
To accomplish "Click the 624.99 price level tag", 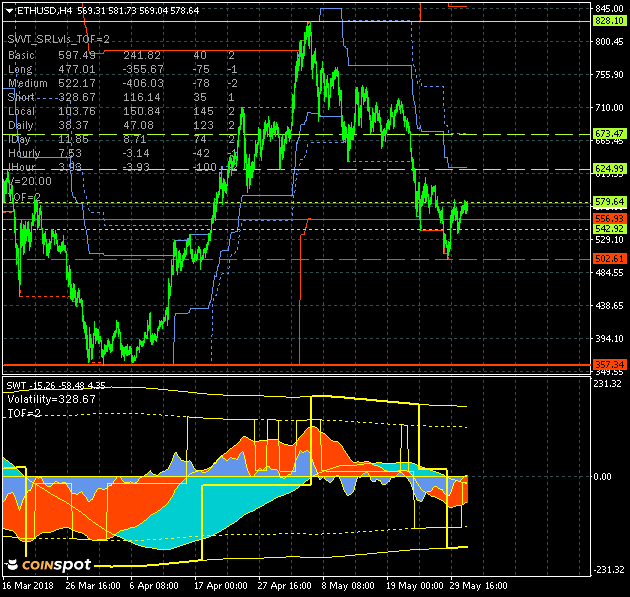I will click(609, 168).
